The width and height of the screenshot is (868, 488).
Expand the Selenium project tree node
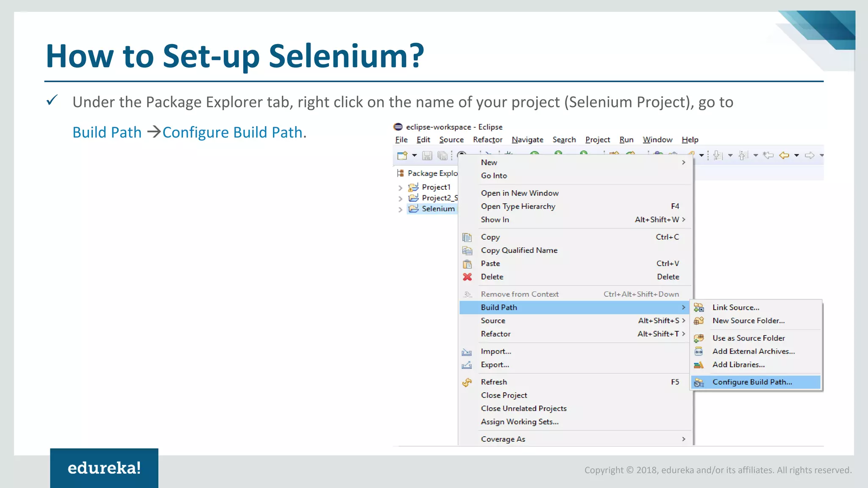coord(400,209)
